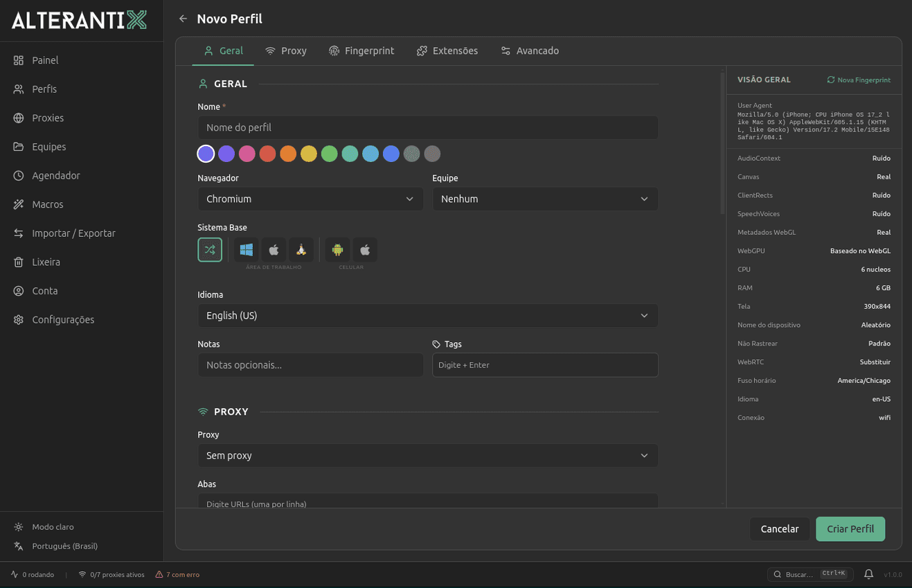This screenshot has height=588, width=912.
Task: Pick the orange color swatch
Action: pyautogui.click(x=288, y=154)
